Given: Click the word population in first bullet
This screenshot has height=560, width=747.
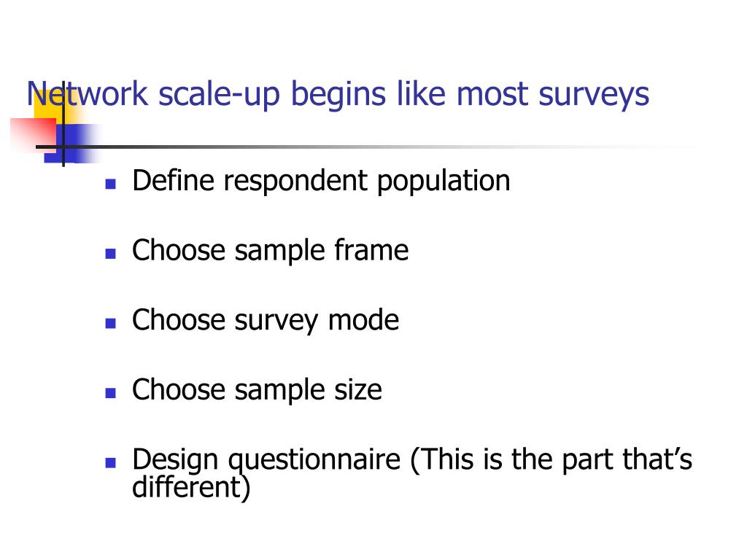Looking at the screenshot, I should click(444, 182).
